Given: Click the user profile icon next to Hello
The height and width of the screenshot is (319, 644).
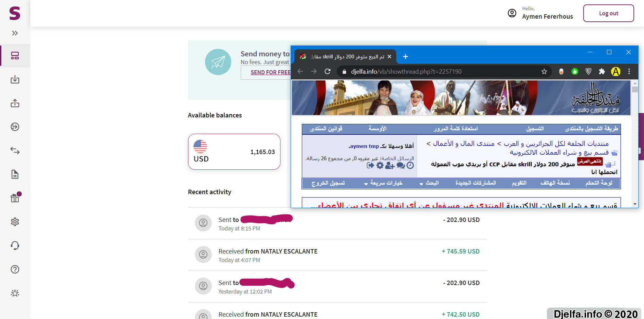Looking at the screenshot, I should 512,13.
